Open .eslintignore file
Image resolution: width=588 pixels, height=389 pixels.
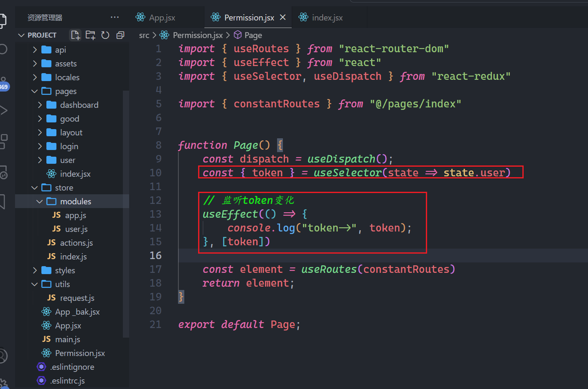point(72,367)
